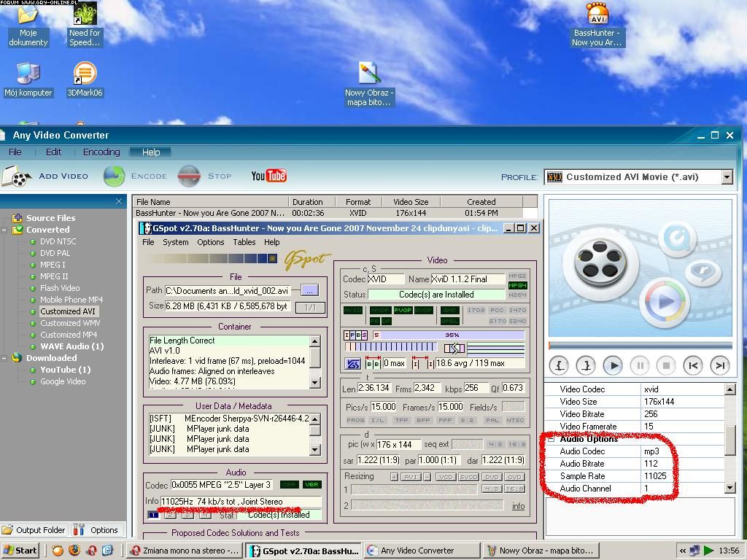This screenshot has height=560, width=747.
Task: Click the red Stop icon
Action: point(189,176)
